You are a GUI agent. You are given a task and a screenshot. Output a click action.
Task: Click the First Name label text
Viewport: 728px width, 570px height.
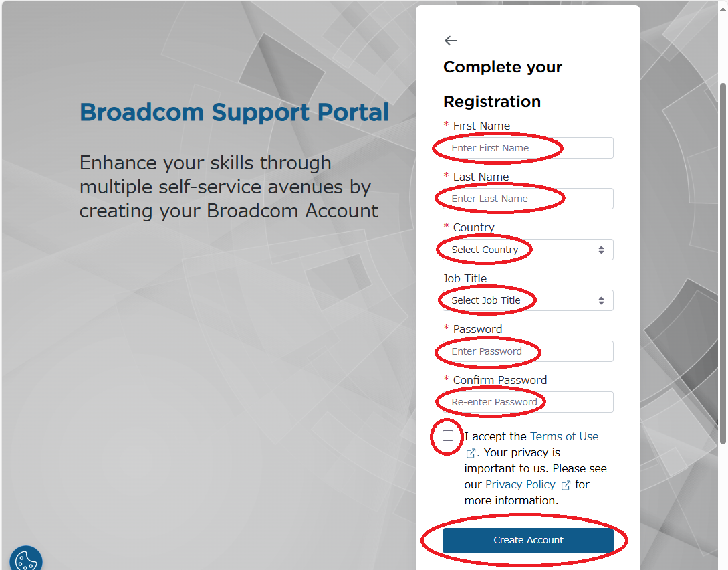pyautogui.click(x=481, y=126)
